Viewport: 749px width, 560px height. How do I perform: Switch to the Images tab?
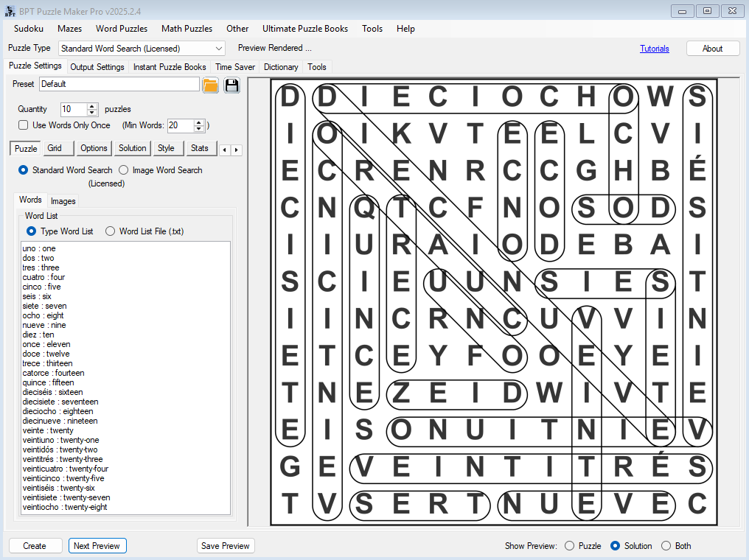point(63,201)
